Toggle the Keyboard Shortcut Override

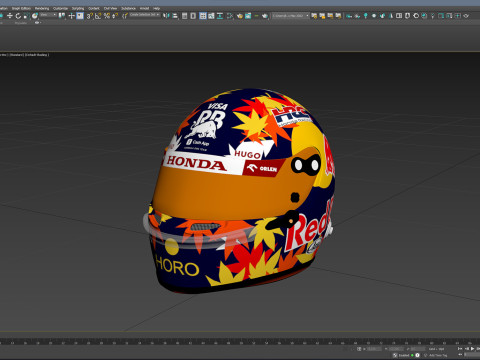[x=80, y=16]
